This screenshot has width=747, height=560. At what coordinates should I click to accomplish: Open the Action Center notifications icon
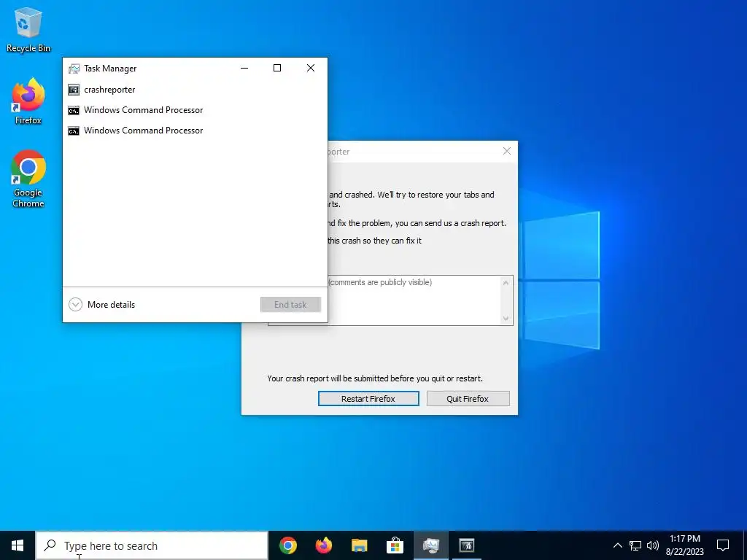coord(723,545)
